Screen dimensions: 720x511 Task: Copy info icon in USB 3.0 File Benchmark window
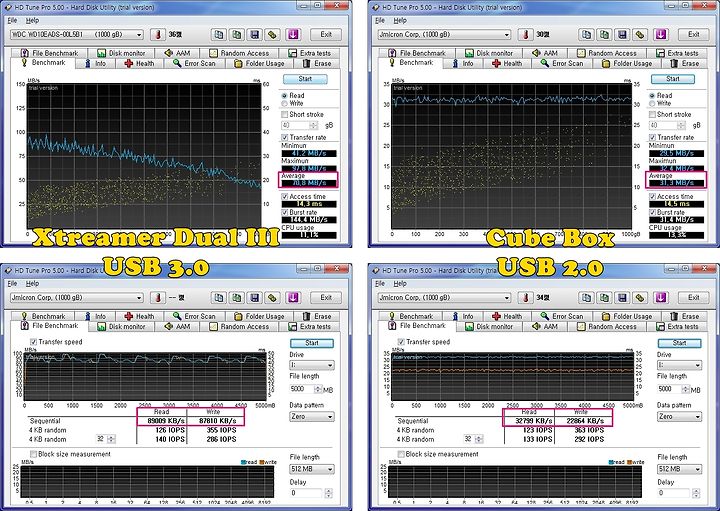(x=219, y=298)
